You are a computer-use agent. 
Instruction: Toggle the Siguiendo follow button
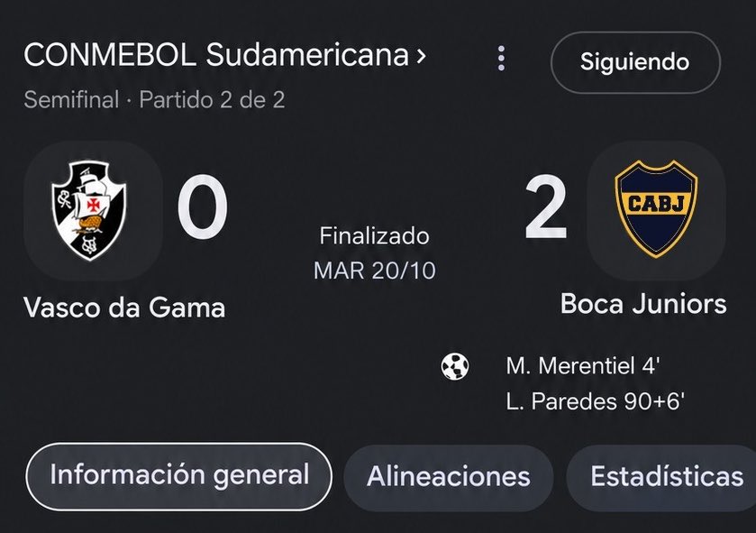pyautogui.click(x=635, y=62)
